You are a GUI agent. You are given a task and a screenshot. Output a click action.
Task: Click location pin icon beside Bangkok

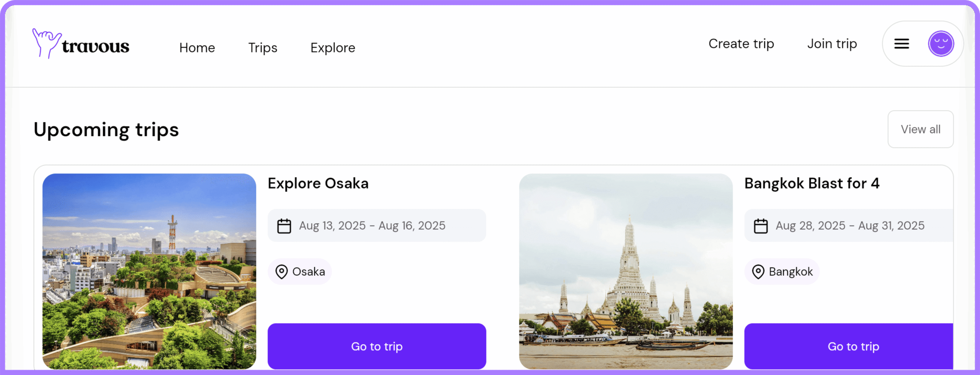[758, 272]
